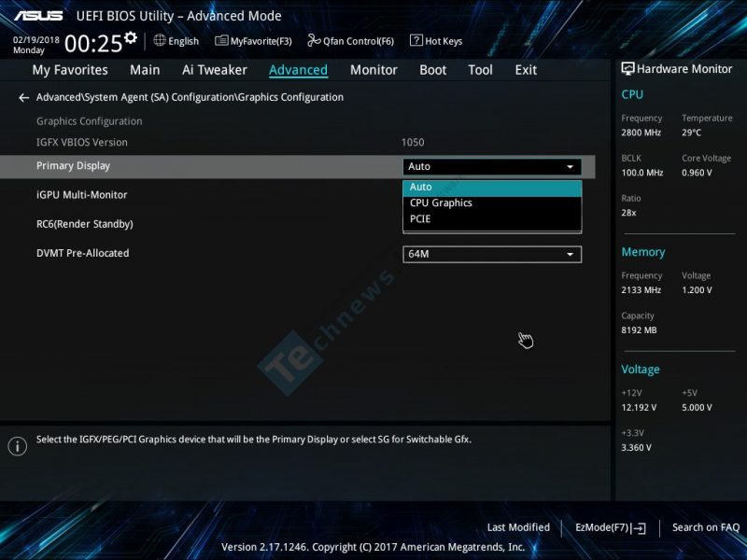Switch to the Main tab

(x=145, y=70)
